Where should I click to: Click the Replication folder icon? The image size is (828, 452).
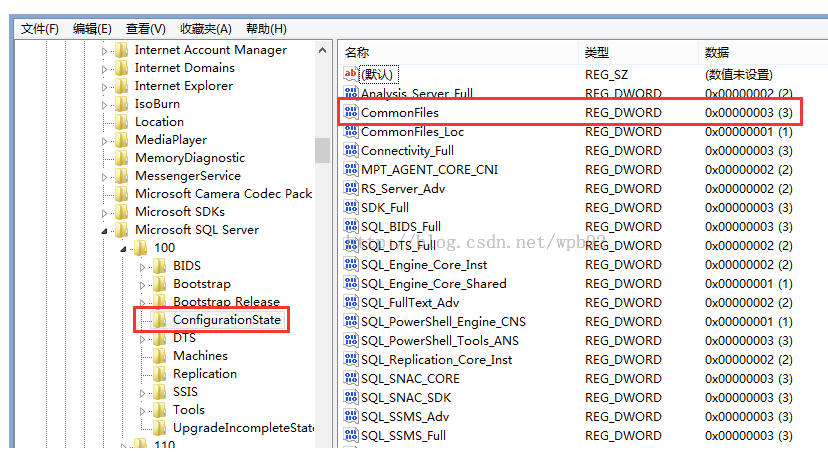159,374
